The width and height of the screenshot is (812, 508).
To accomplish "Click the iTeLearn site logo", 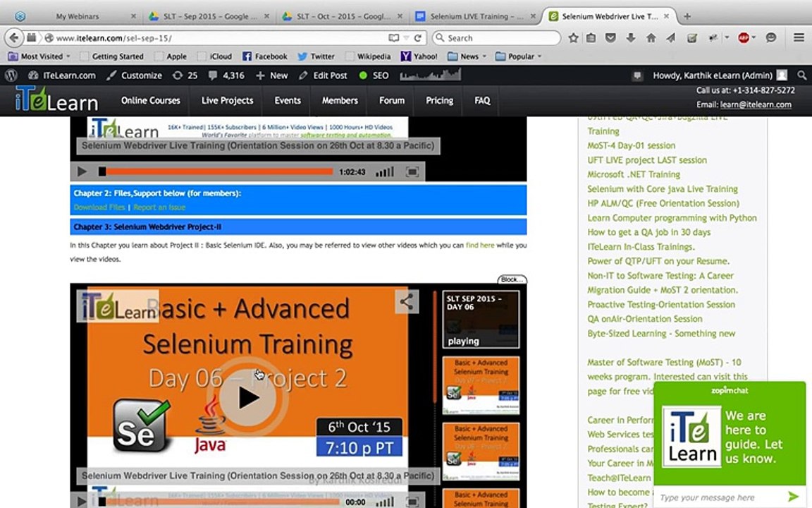I will point(56,99).
